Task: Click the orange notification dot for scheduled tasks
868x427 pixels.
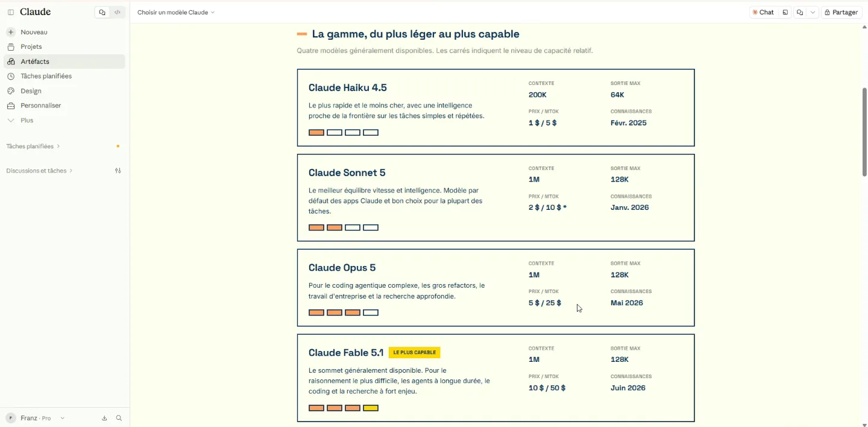Action: click(x=118, y=146)
